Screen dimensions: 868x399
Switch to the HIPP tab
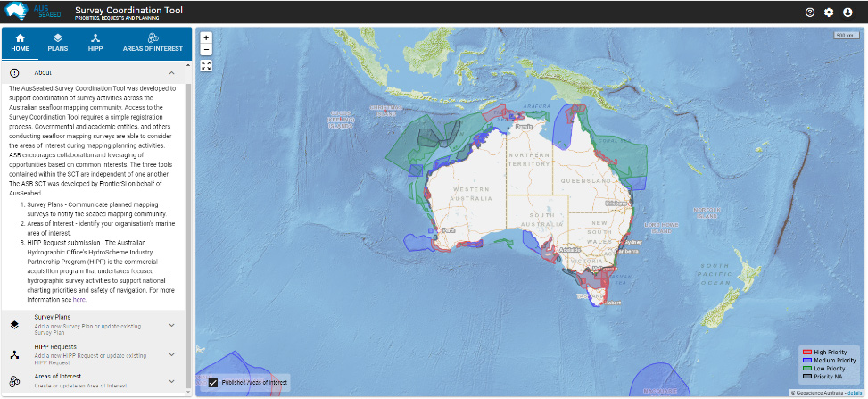(x=95, y=43)
